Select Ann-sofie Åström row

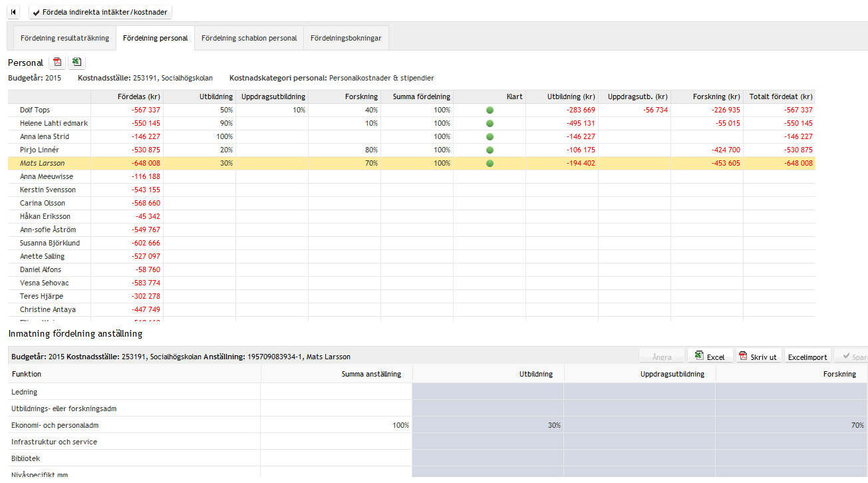(411, 230)
